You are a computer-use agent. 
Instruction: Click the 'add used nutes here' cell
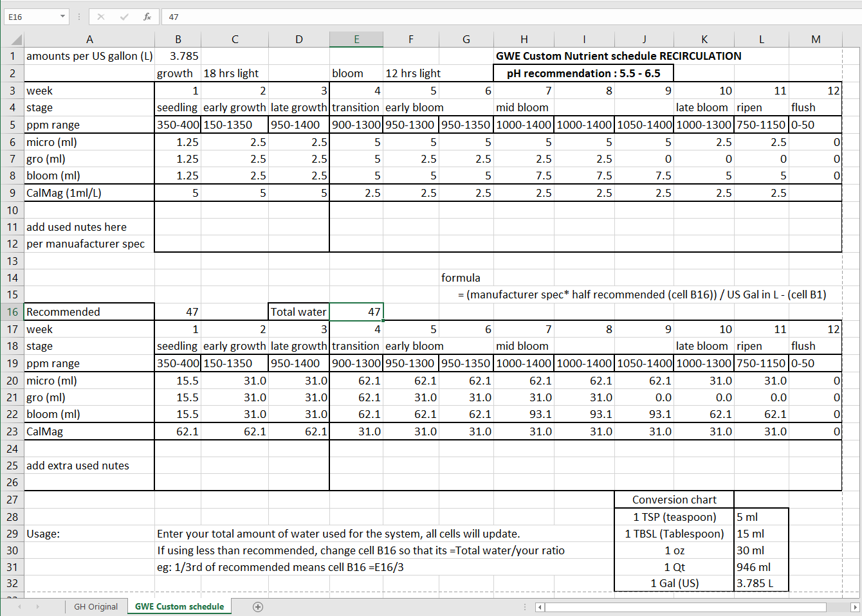89,227
